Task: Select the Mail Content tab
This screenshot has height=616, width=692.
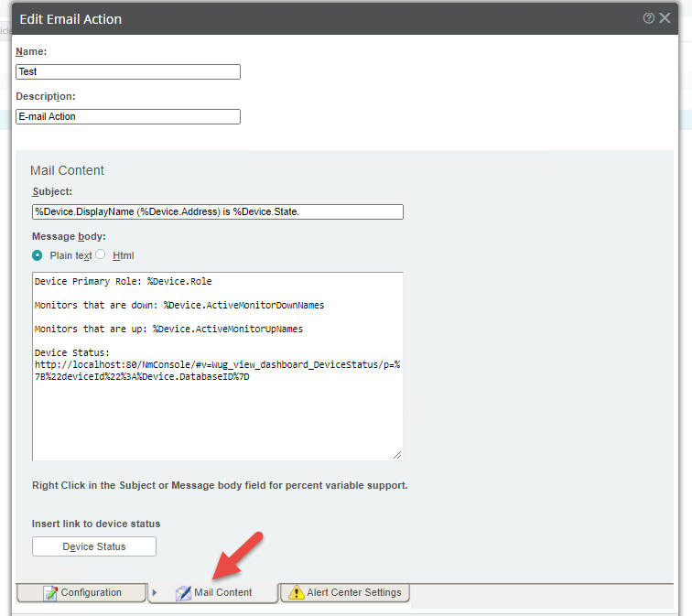Action: click(213, 592)
